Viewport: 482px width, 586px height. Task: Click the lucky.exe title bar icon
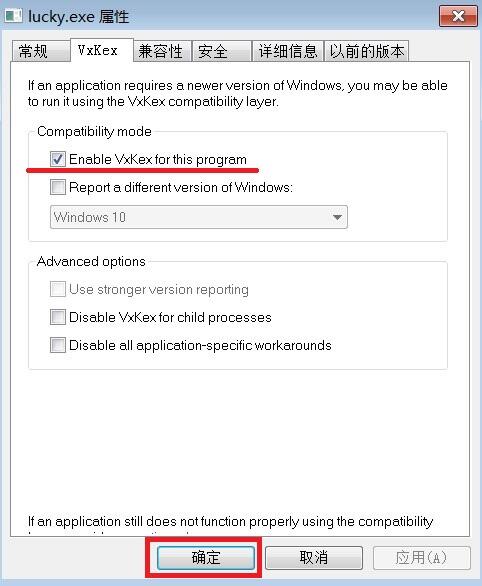pos(13,16)
